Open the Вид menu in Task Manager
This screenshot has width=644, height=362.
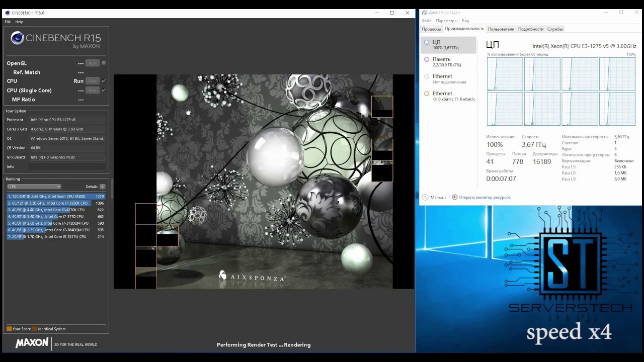[x=465, y=21]
